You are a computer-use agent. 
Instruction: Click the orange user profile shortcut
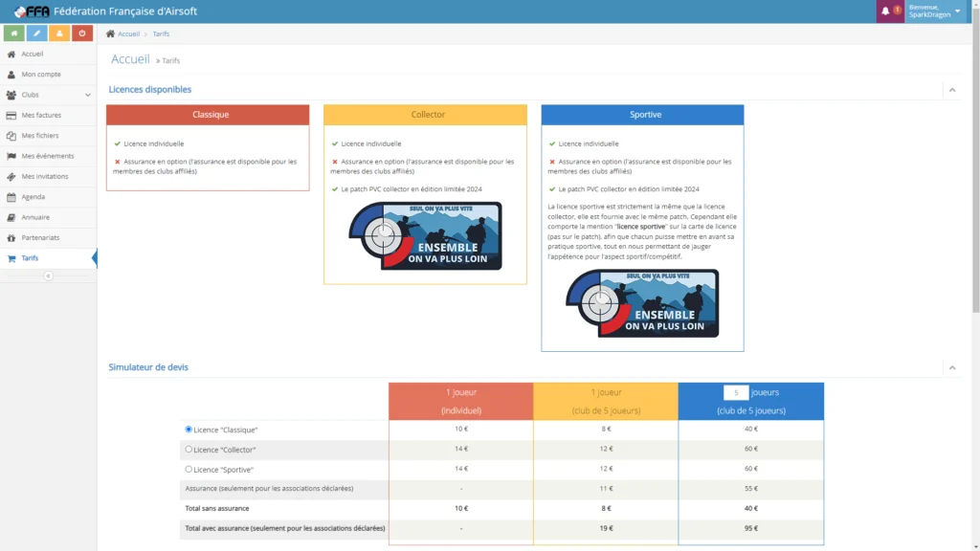(x=59, y=33)
